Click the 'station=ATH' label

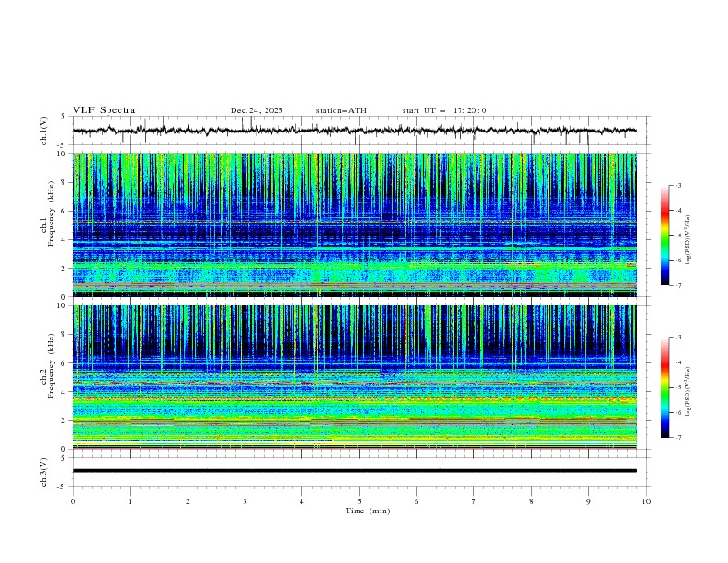point(341,110)
